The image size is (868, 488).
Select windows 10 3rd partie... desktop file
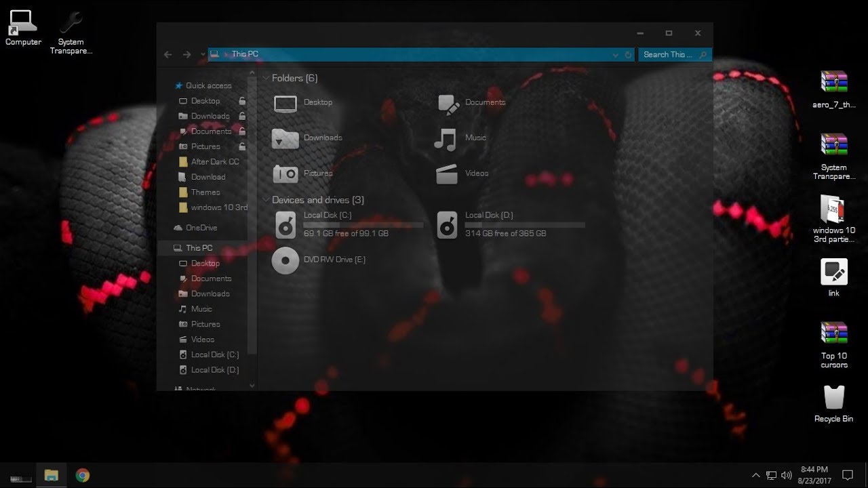click(834, 219)
